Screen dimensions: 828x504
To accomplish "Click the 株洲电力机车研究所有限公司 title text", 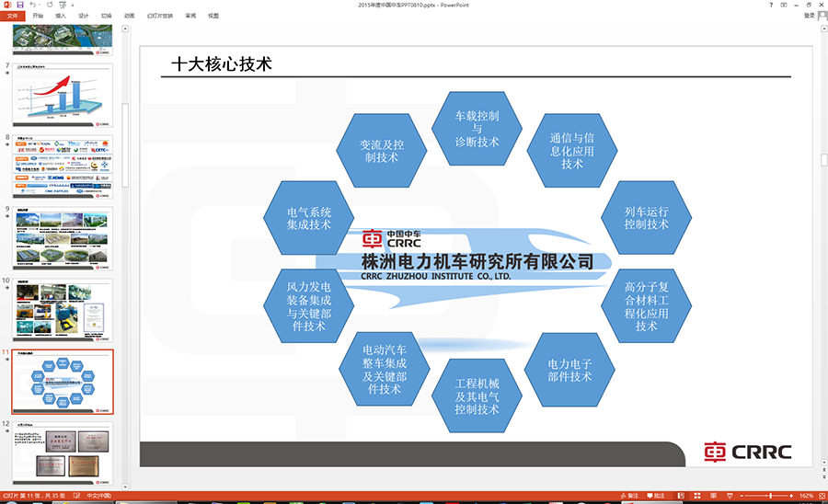I will [477, 262].
